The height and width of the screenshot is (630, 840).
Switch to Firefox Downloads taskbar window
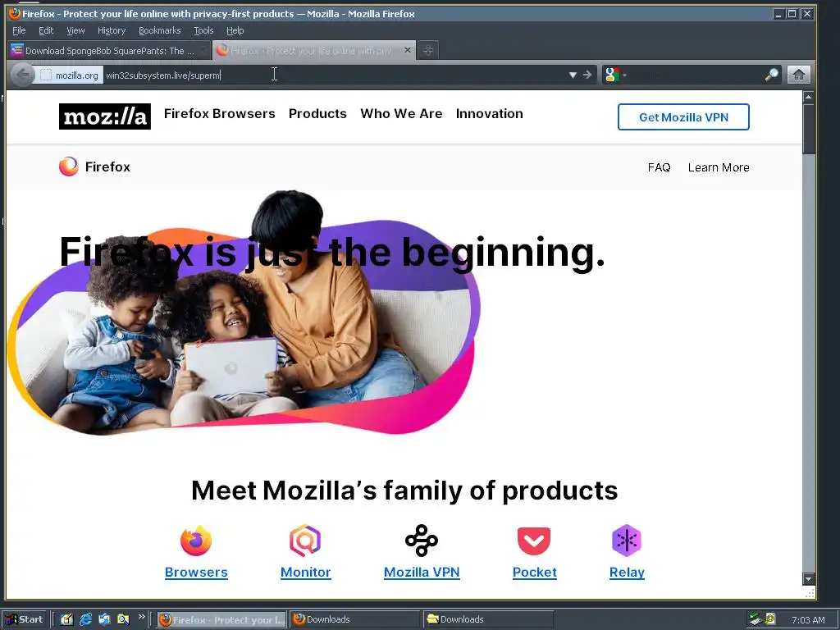(x=356, y=619)
